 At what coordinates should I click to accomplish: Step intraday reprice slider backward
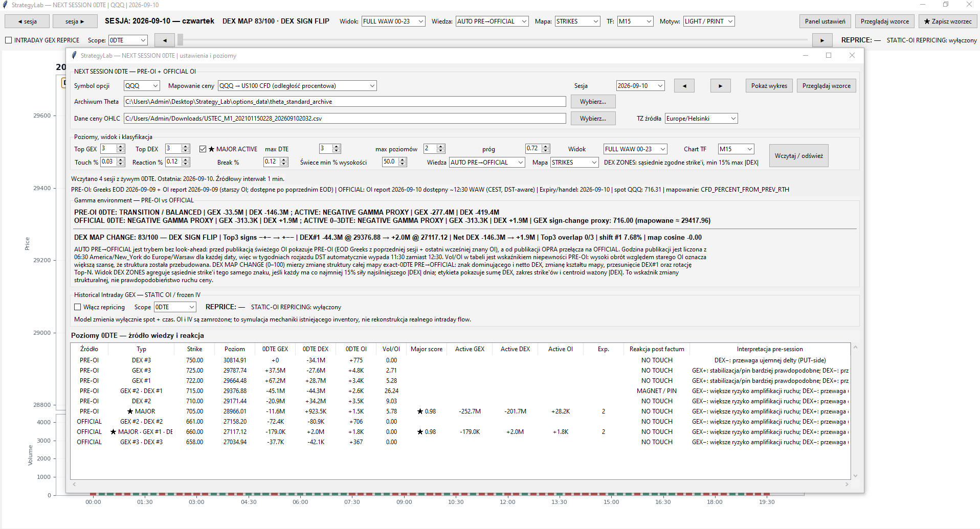click(164, 40)
